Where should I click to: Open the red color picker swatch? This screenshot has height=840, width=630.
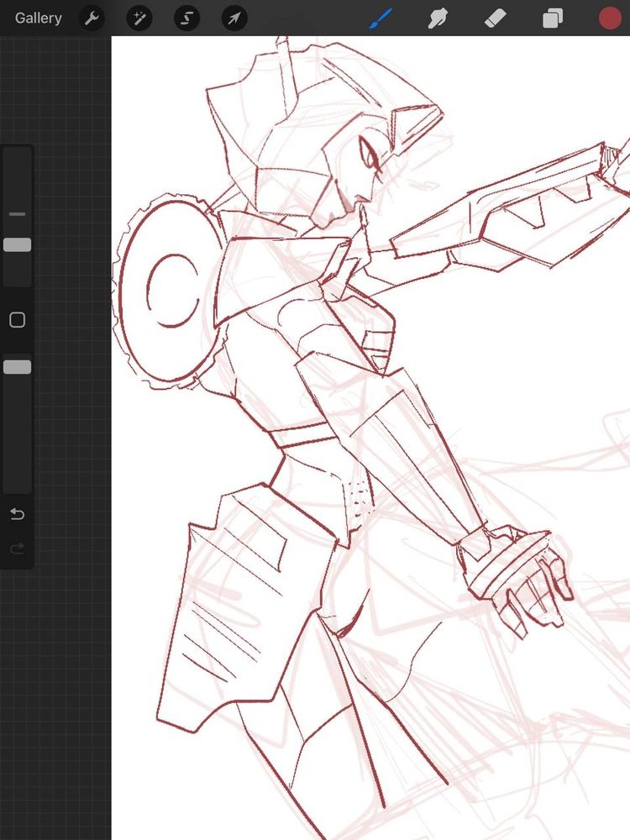coord(610,18)
